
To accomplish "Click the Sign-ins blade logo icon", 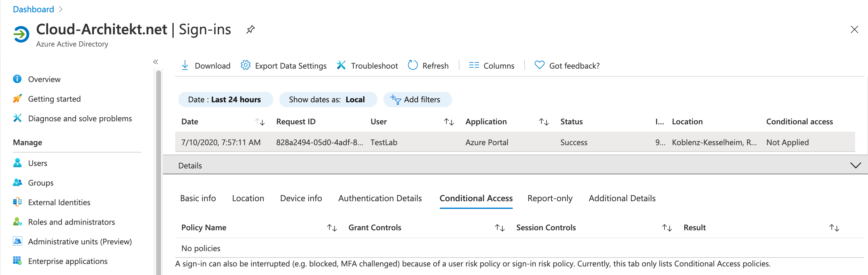I will [21, 34].
